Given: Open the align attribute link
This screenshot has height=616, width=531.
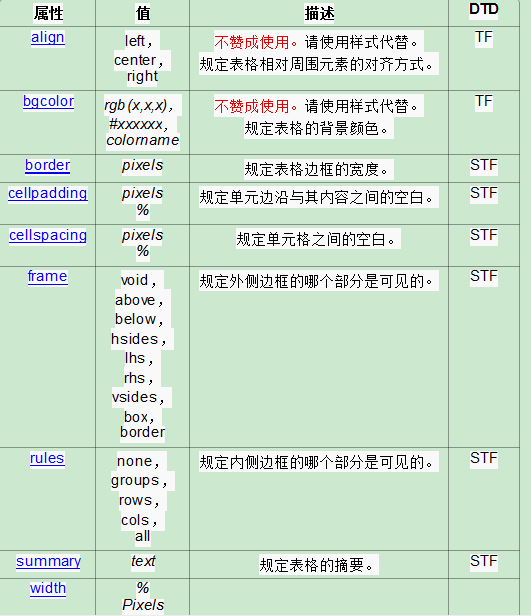Looking at the screenshot, I should 48,38.
